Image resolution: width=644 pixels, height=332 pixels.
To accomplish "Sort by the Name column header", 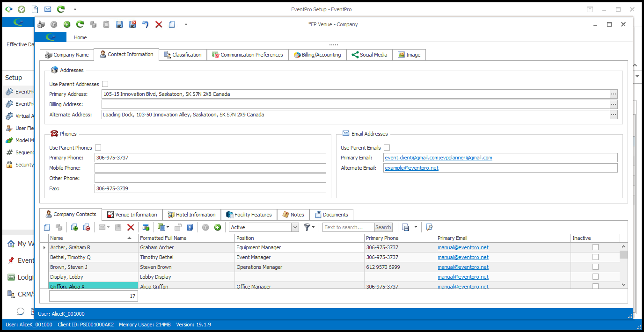I will tap(93, 238).
